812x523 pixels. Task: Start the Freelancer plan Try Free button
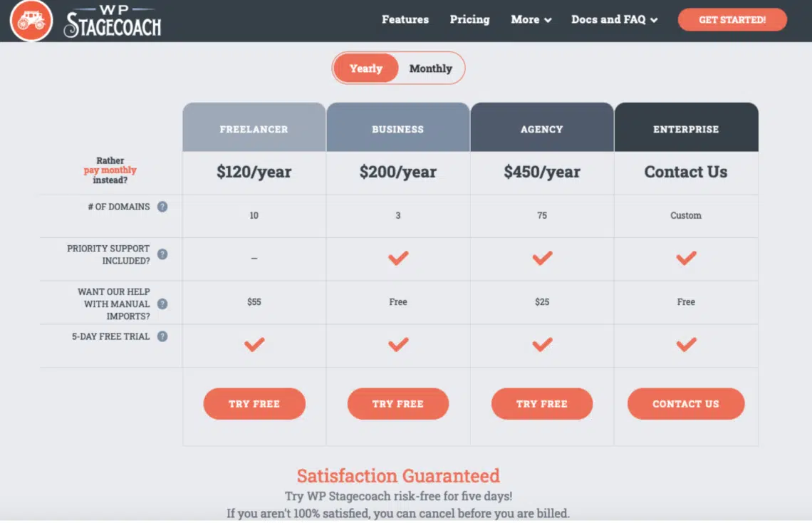point(254,403)
